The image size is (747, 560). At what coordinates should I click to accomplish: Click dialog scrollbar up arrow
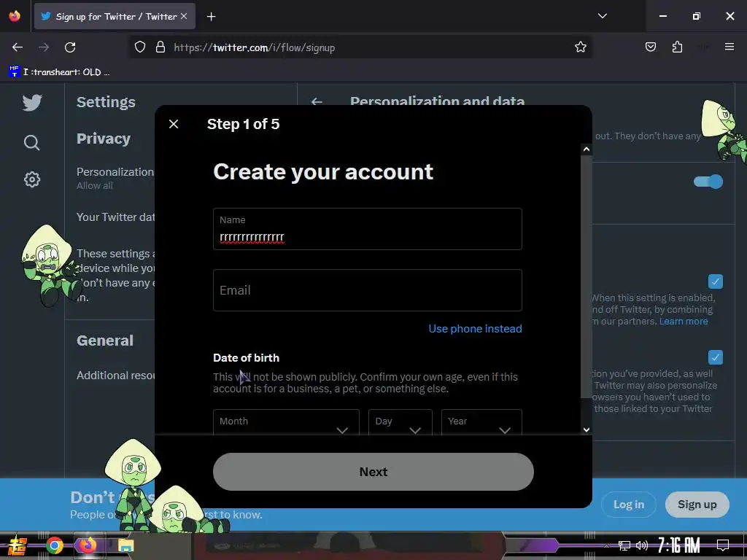(x=587, y=149)
